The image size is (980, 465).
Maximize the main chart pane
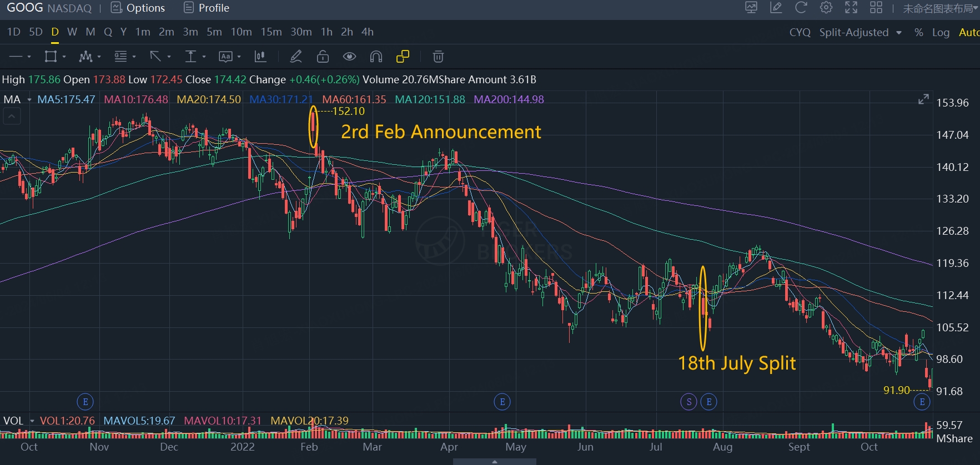923,99
